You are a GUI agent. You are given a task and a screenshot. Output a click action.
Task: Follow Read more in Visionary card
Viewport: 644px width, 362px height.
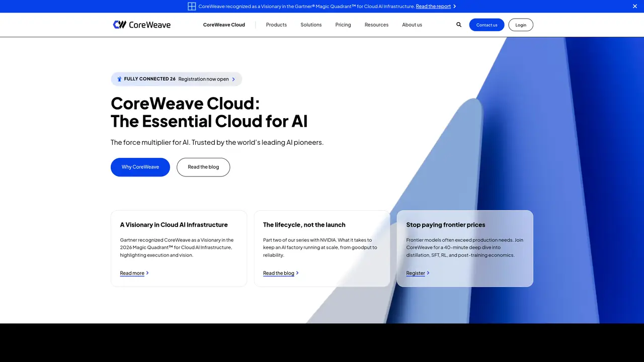tap(132, 273)
